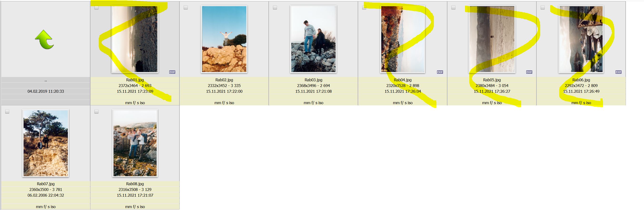
Task: Click the EXIF badge on Rab04.jpg
Action: (x=440, y=72)
